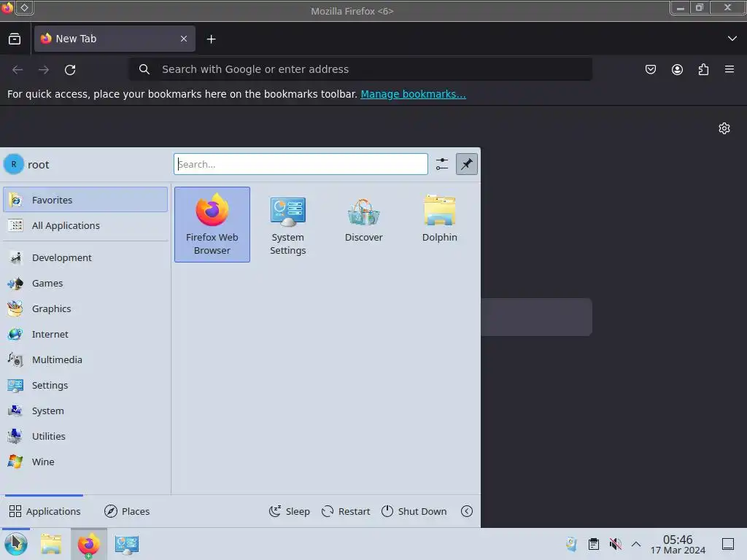
Task: Go back using Firefox back arrow
Action: 18,69
